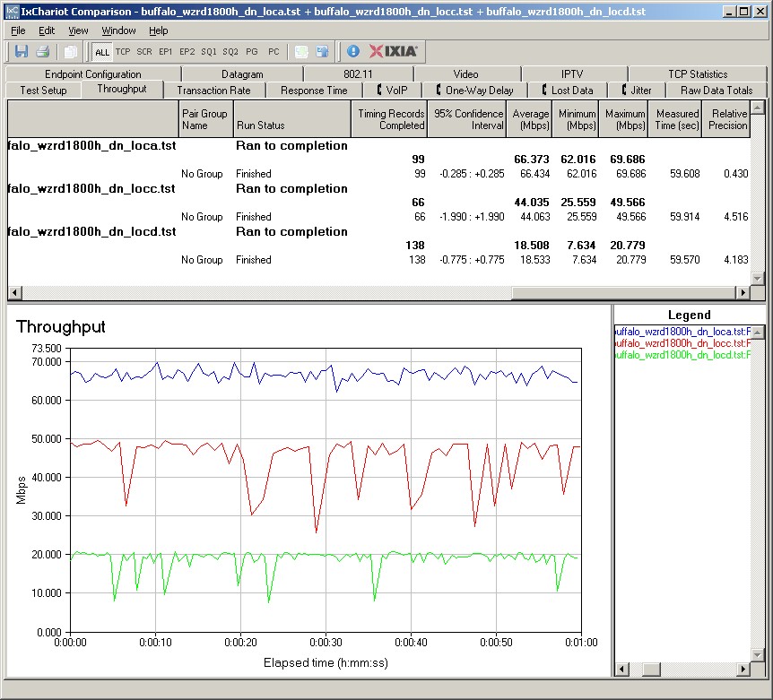
Task: Click the Timing Records Completed column header
Action: click(389, 118)
